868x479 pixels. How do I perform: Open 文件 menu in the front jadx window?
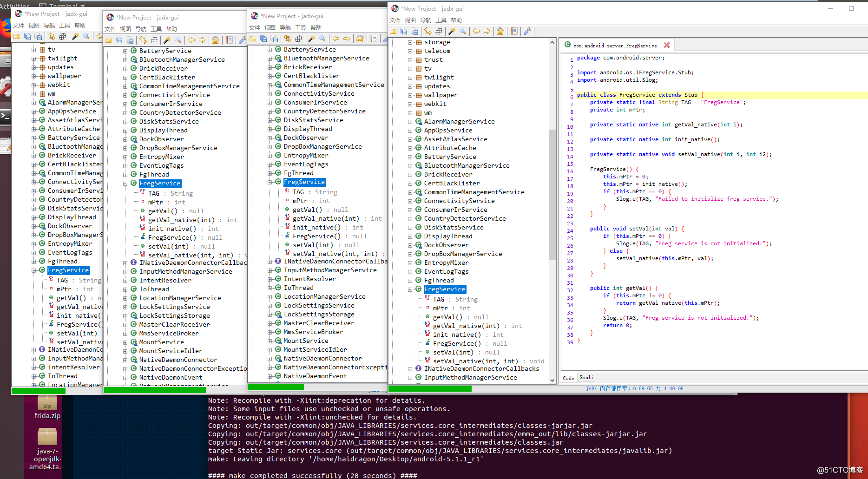(395, 20)
